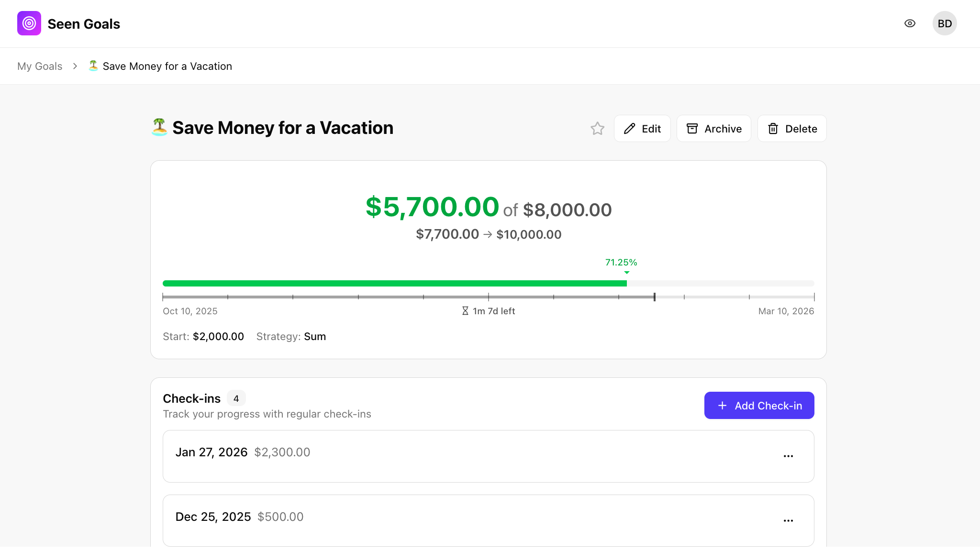Add a new check-in

pos(759,406)
